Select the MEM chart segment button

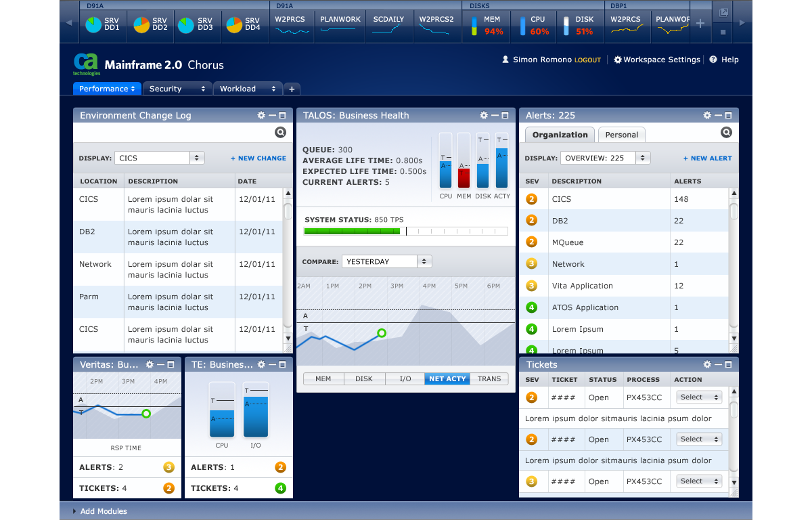point(323,379)
